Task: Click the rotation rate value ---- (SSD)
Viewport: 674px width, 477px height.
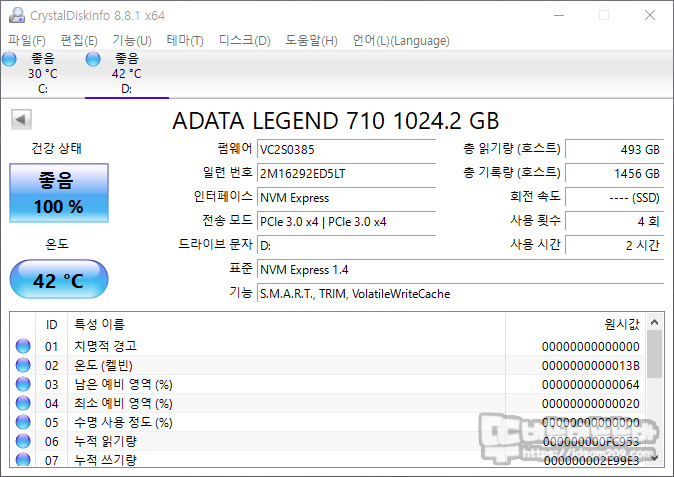Action: pos(615,198)
